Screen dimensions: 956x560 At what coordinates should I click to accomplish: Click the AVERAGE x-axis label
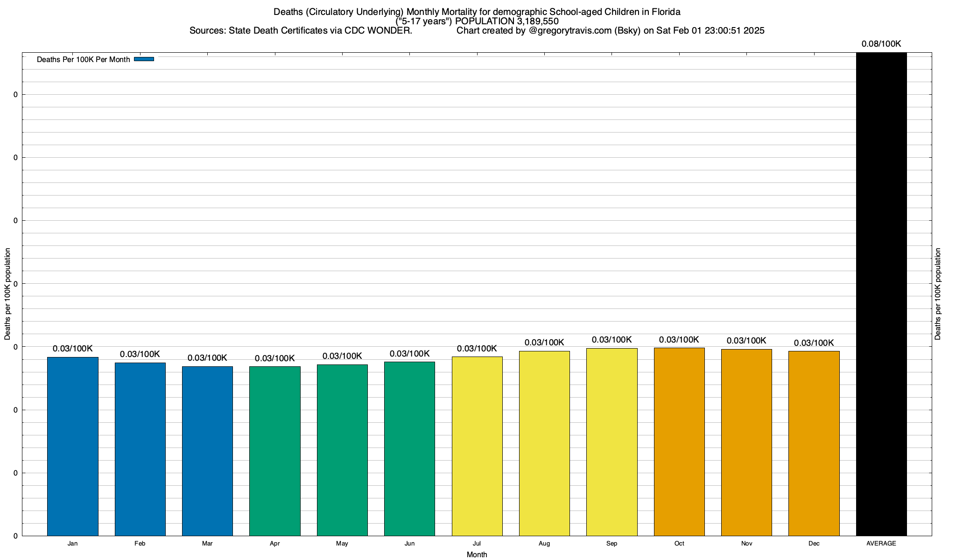tap(881, 544)
